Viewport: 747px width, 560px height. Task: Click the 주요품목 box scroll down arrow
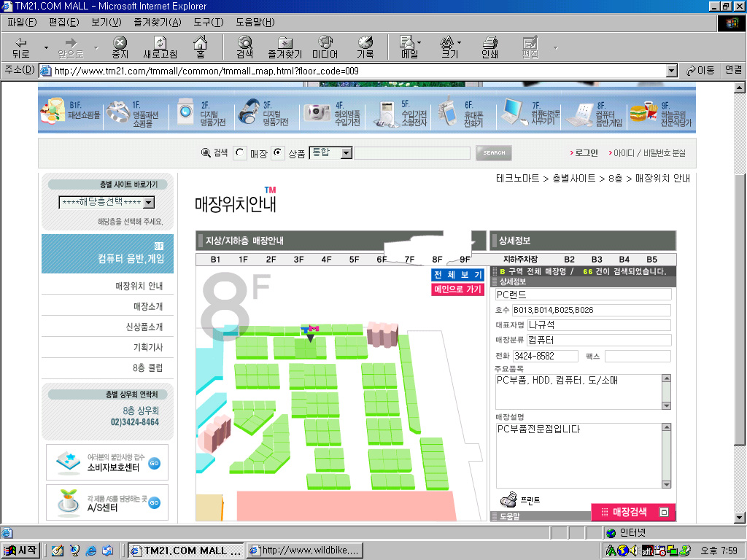667,405
